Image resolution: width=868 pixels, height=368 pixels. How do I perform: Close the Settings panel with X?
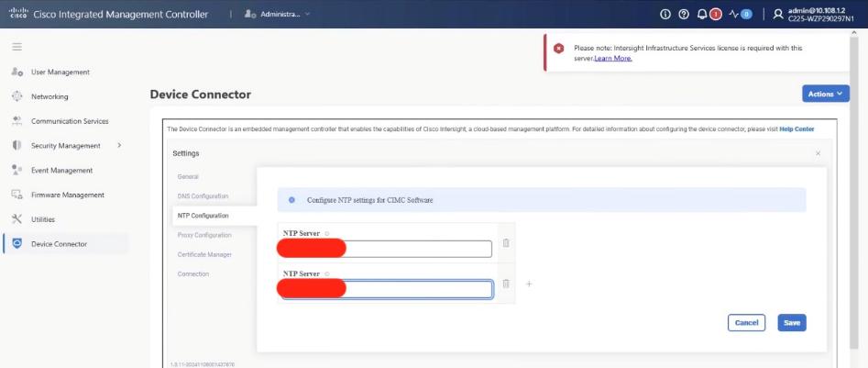click(819, 153)
